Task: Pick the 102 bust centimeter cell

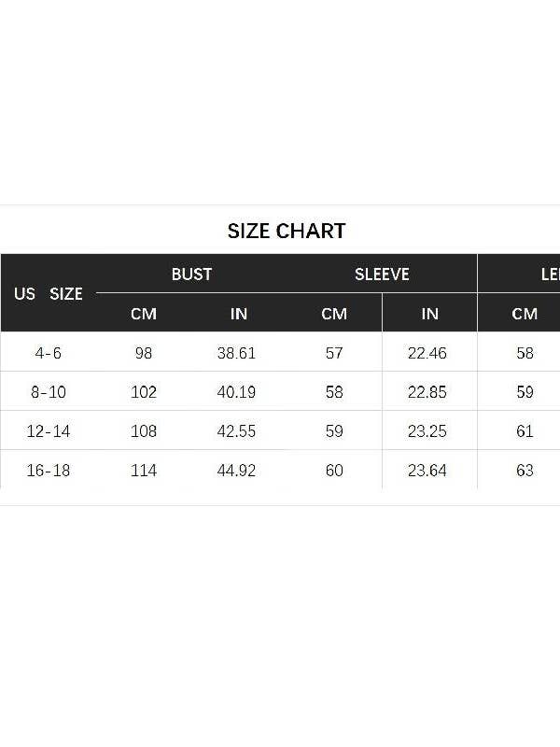Action: [x=144, y=392]
